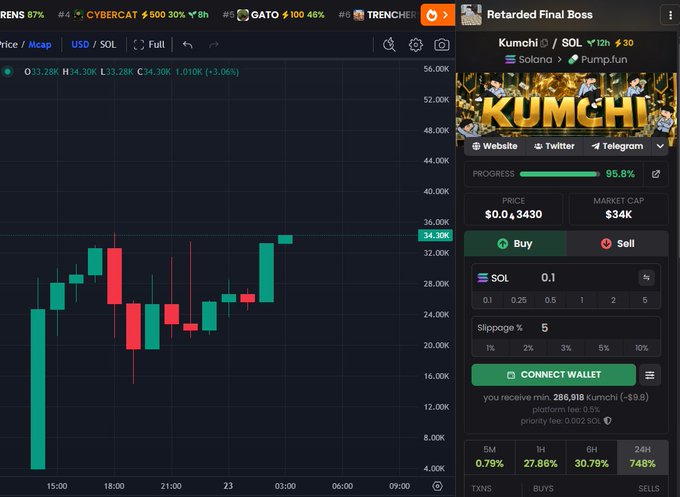The image size is (680, 497).
Task: Choose the 1 SOL preset amount
Action: (582, 300)
